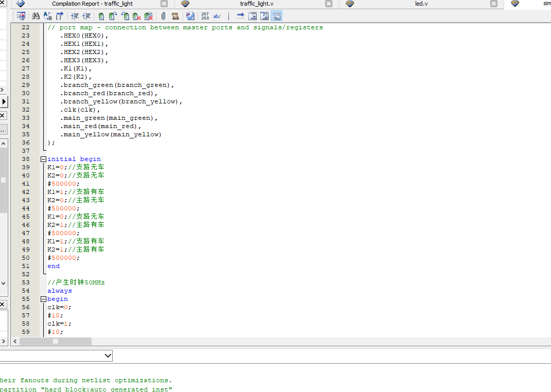The image size is (551, 392).
Task: Close the traffic_light.v tab
Action: click(x=329, y=4)
